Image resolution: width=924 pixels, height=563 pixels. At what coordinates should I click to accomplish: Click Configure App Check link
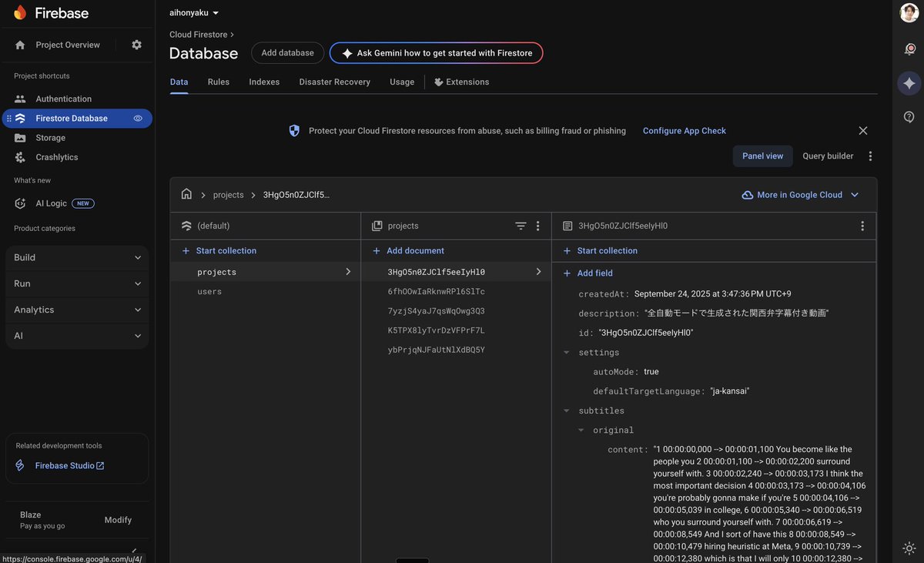click(685, 131)
